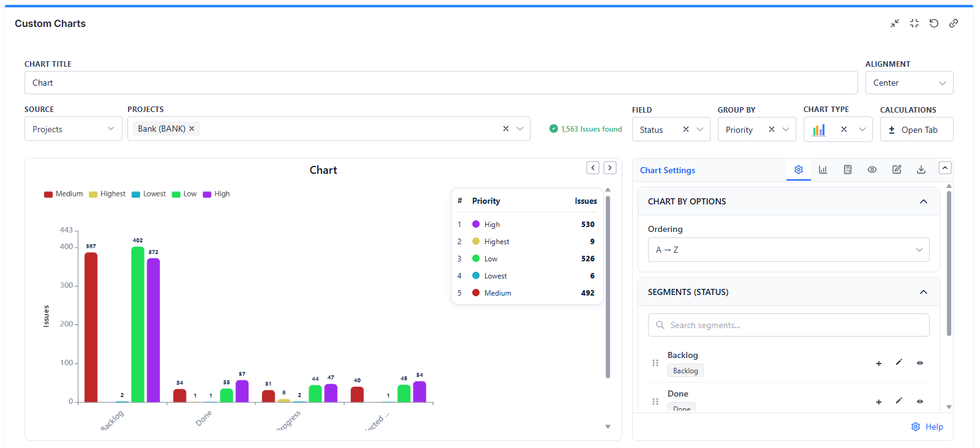Click the chart area vertical scrollbar
The width and height of the screenshot is (980, 448).
[608, 287]
